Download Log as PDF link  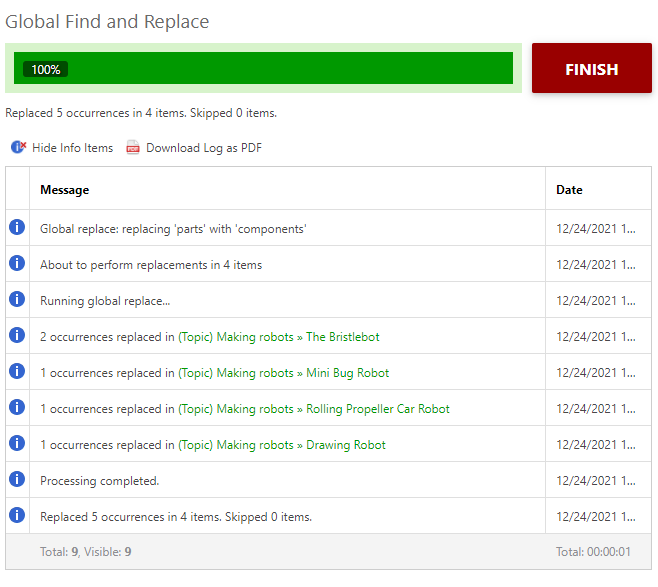point(204,148)
